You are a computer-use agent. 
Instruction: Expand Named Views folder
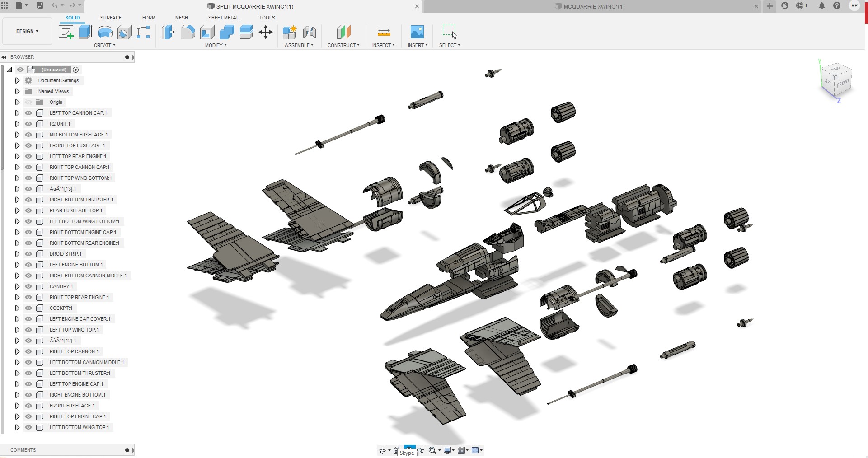(17, 91)
